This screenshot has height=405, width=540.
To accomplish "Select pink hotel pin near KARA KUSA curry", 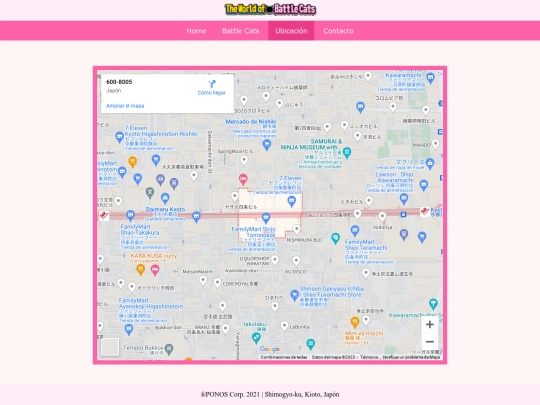I will (155, 270).
